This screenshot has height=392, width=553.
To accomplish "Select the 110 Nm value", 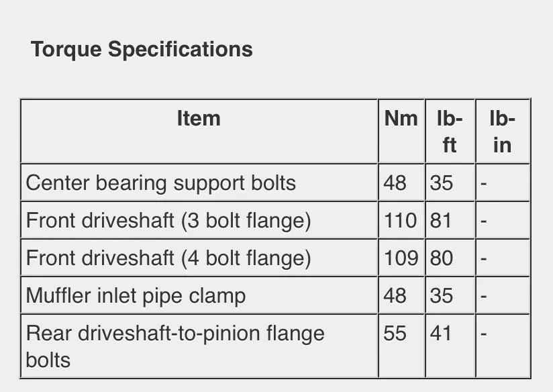I will tap(400, 221).
